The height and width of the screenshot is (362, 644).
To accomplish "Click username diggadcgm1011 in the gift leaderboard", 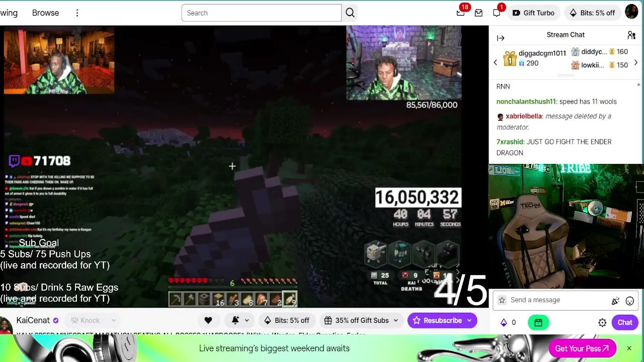I will 542,53.
